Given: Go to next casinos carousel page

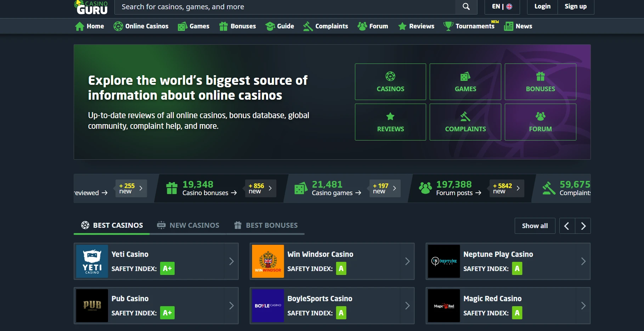Looking at the screenshot, I should (x=583, y=226).
